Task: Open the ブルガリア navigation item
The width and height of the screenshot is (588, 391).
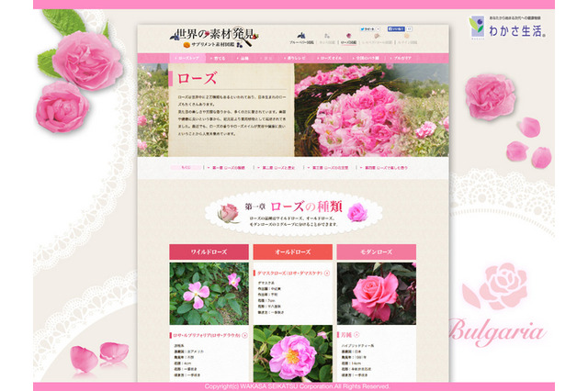Action: [401, 59]
